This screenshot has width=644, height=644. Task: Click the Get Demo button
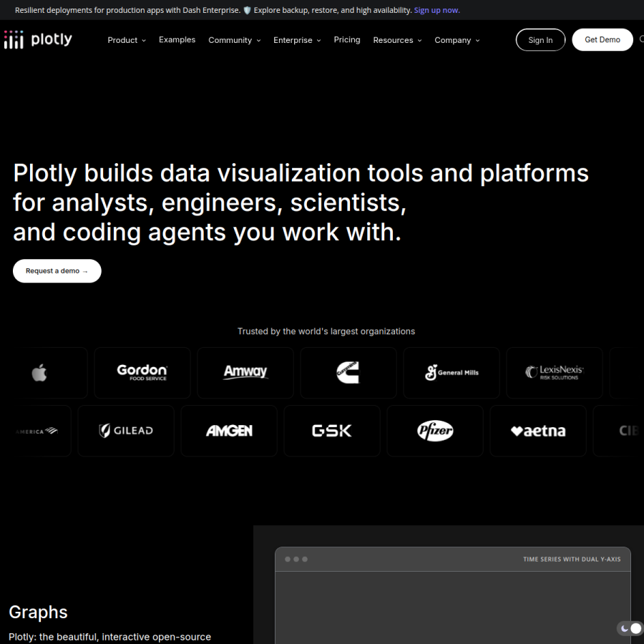602,40
